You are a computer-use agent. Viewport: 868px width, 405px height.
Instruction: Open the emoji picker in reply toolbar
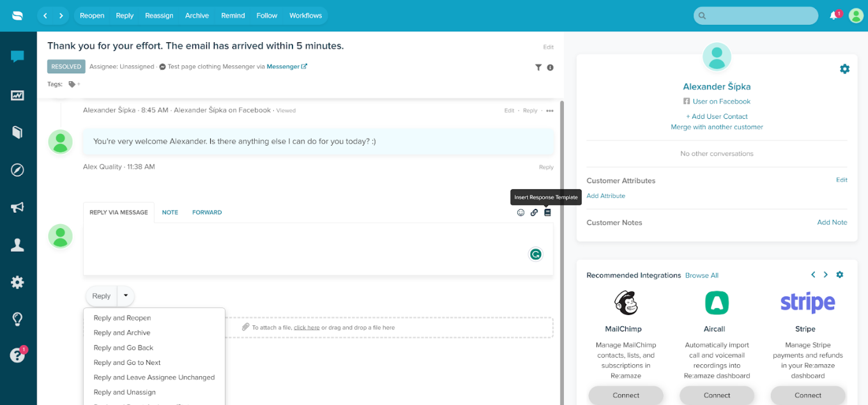coord(521,213)
